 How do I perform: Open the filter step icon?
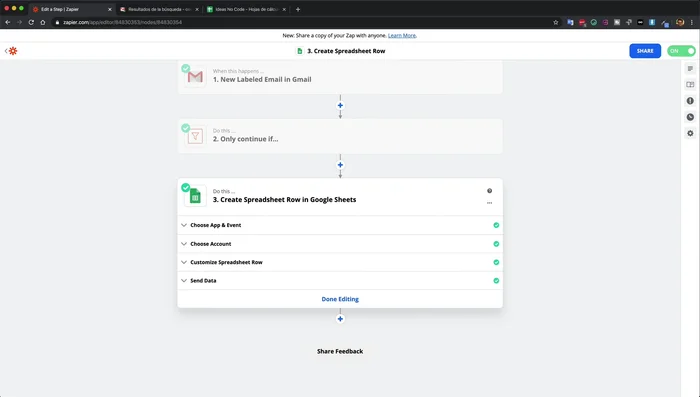tap(195, 136)
